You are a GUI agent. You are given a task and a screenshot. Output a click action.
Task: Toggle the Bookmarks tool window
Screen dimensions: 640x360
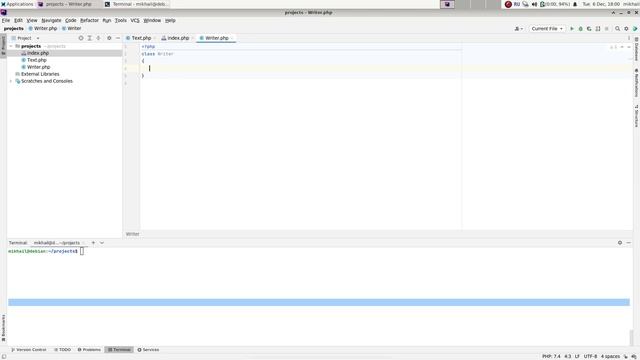click(x=3, y=328)
